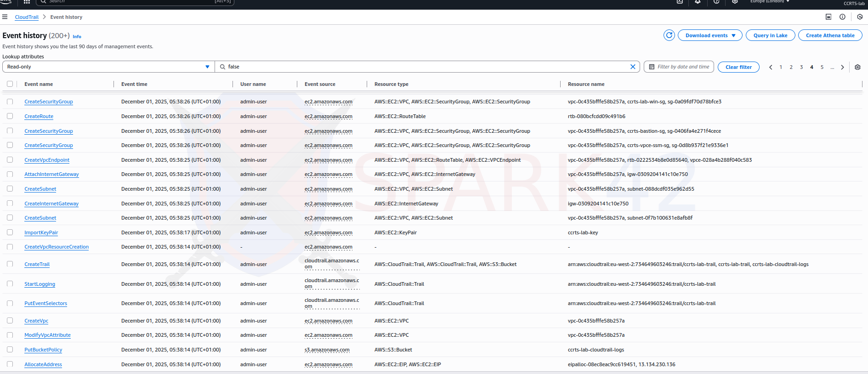Expand the Download events dropdown

[710, 35]
